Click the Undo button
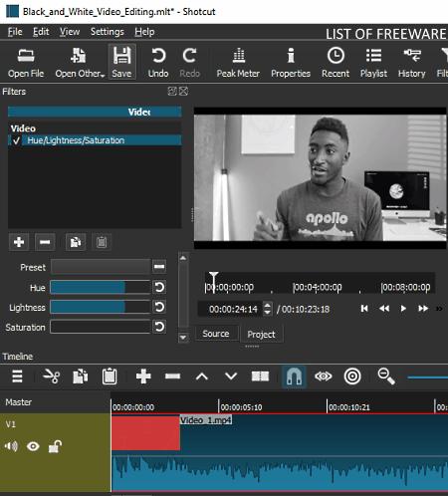The width and height of the screenshot is (448, 496). (158, 63)
